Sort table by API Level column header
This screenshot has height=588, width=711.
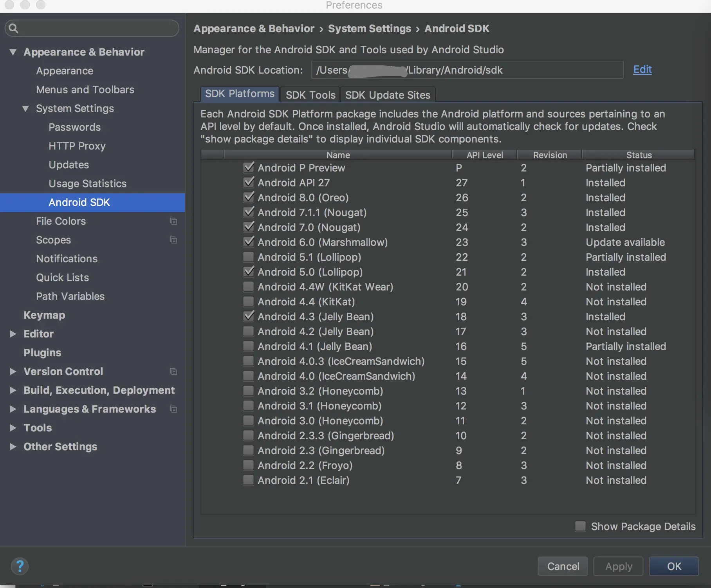click(485, 155)
